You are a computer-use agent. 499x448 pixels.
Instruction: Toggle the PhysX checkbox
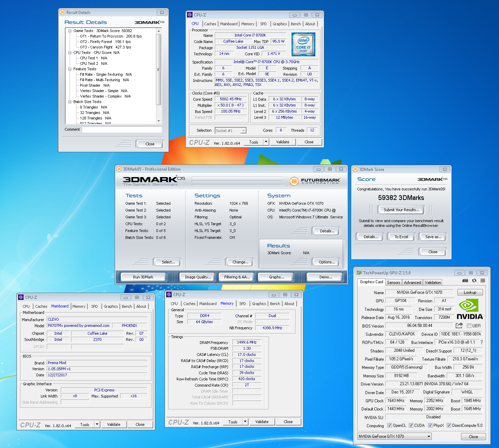(430, 425)
